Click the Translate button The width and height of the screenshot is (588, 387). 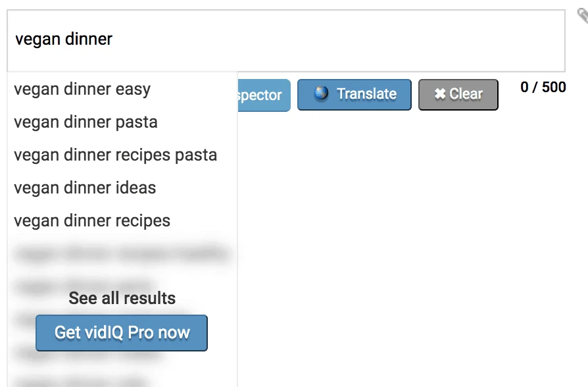coord(354,94)
